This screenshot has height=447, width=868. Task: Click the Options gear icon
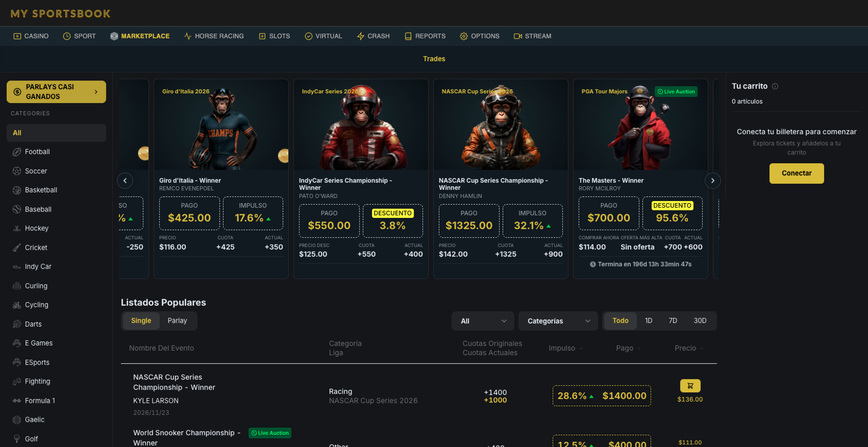pos(464,36)
